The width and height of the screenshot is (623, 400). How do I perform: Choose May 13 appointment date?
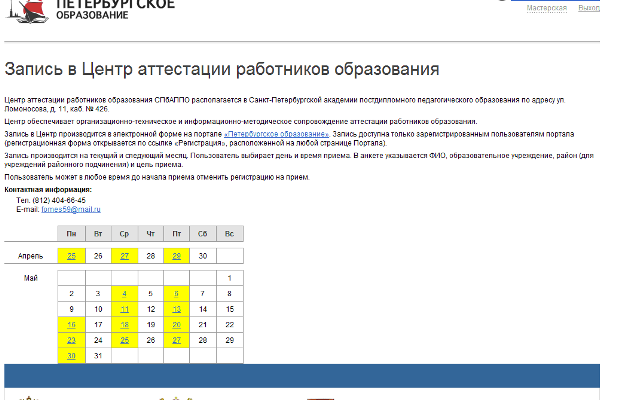[176, 309]
